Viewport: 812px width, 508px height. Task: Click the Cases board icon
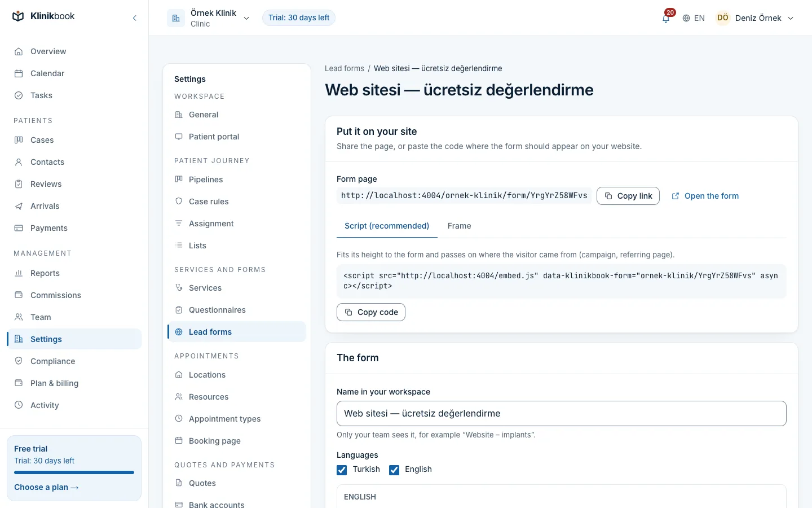(19, 140)
